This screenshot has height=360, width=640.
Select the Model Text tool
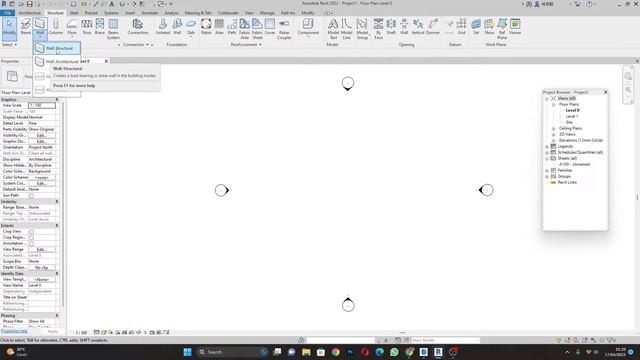pyautogui.click(x=333, y=29)
